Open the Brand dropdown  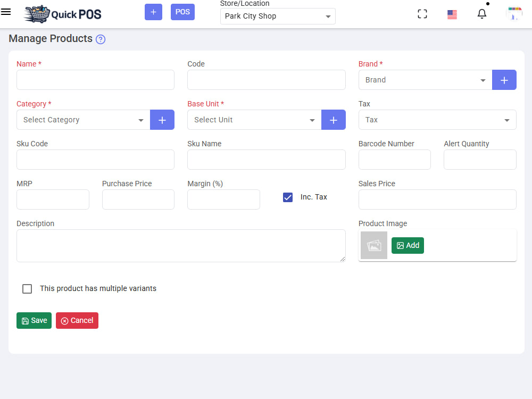(x=425, y=80)
